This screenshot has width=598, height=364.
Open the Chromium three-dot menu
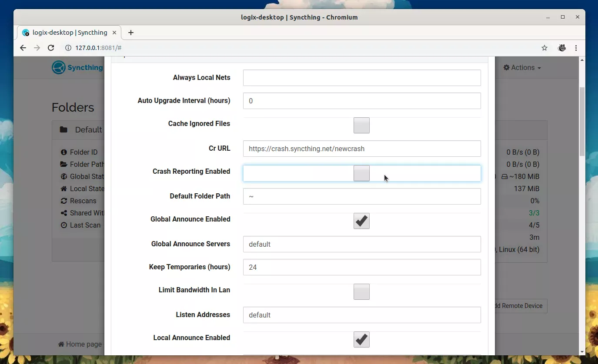point(576,48)
